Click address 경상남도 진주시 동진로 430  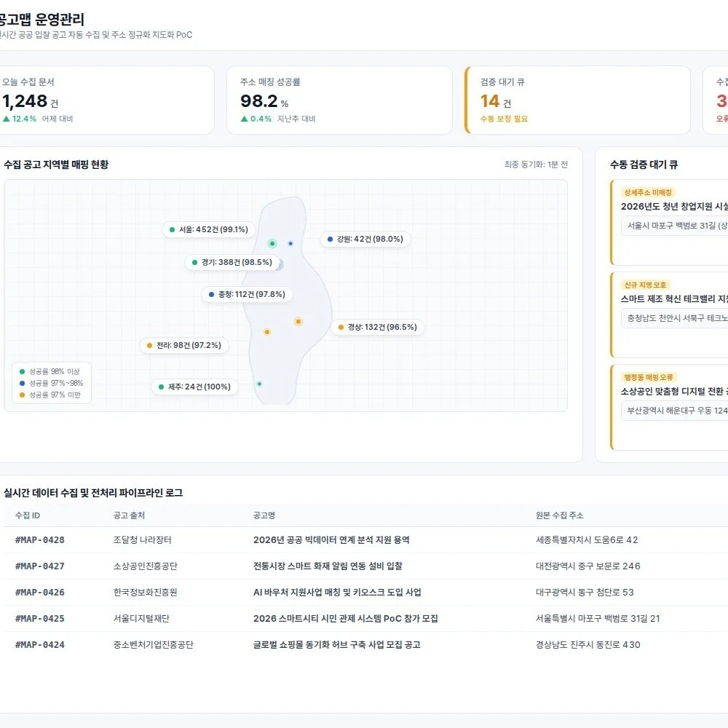point(587,645)
